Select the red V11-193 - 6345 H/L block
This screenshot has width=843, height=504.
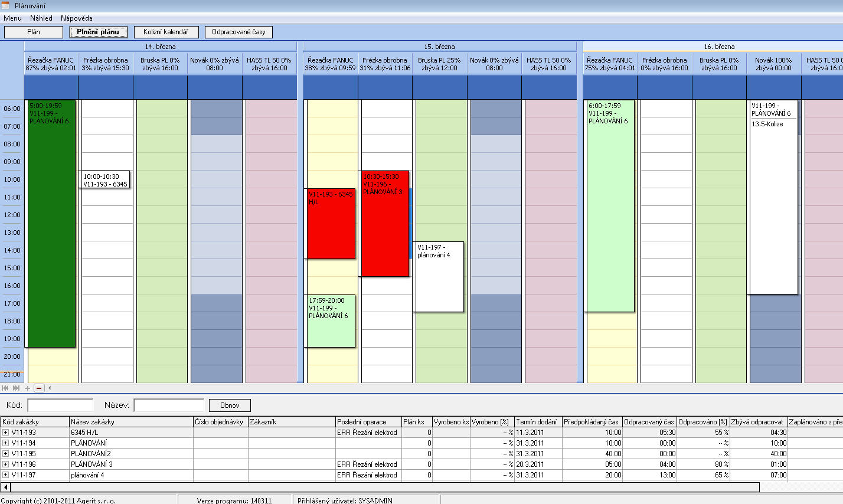(331, 224)
